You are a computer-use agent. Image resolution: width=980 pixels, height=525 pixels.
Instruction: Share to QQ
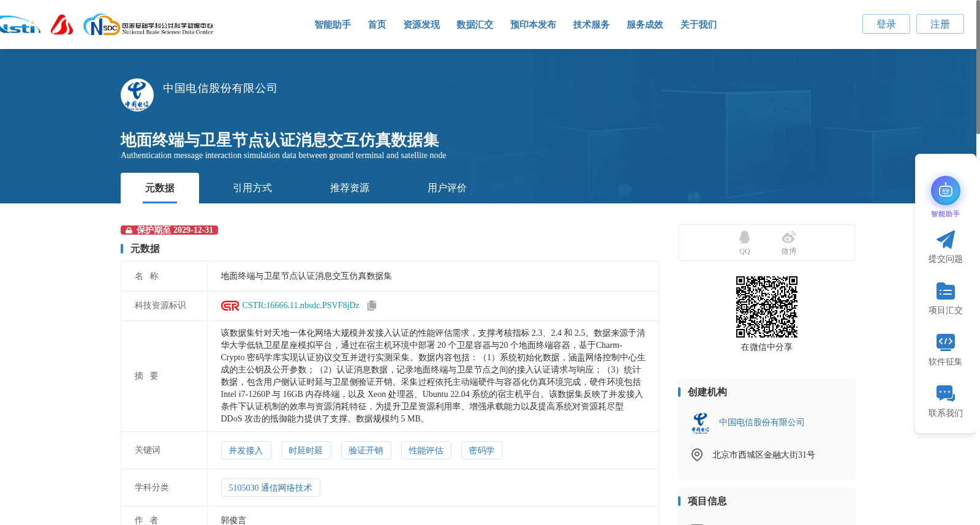tap(744, 243)
